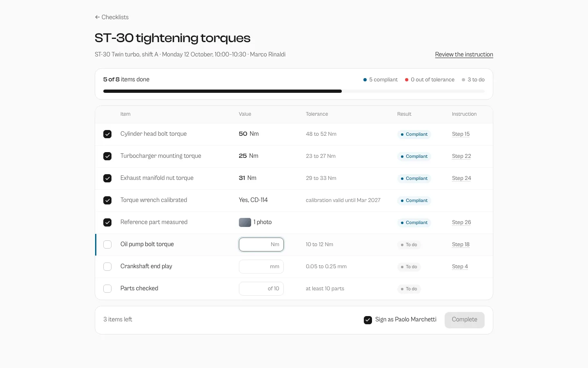Uncheck Reference part measured checkbox
The height and width of the screenshot is (368, 588).
[107, 222]
